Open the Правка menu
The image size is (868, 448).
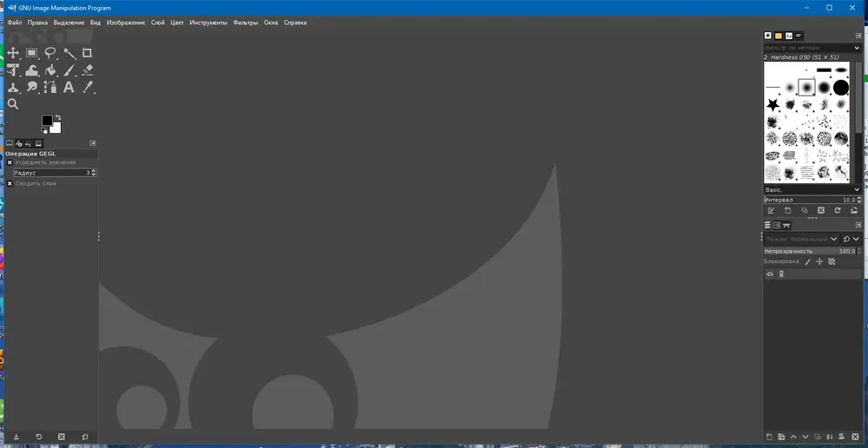click(x=37, y=23)
